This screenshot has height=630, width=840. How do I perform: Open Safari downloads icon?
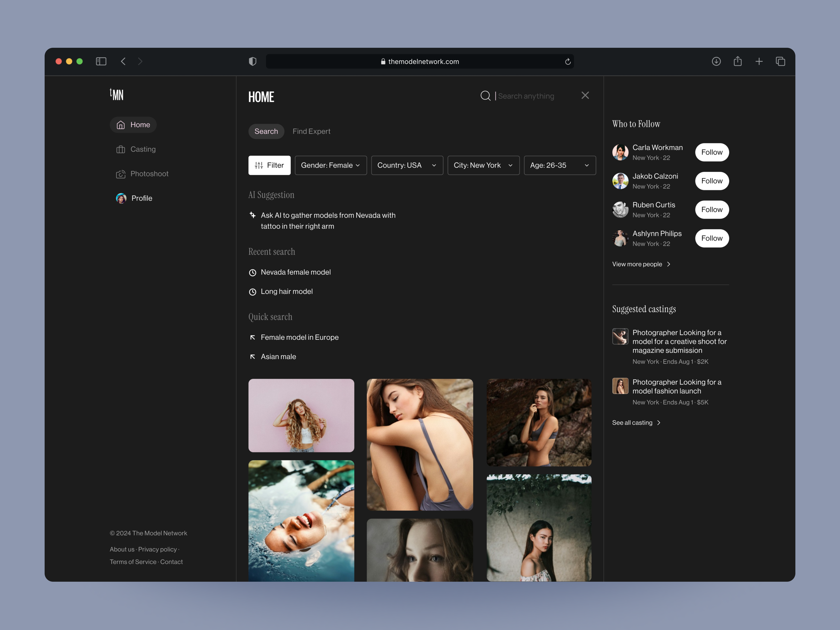[716, 61]
